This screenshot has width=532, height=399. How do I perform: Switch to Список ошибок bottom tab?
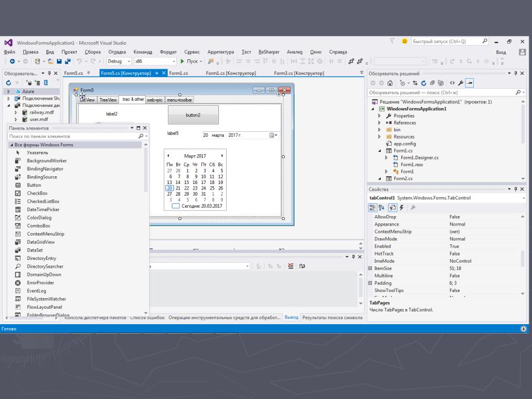pyautogui.click(x=147, y=318)
